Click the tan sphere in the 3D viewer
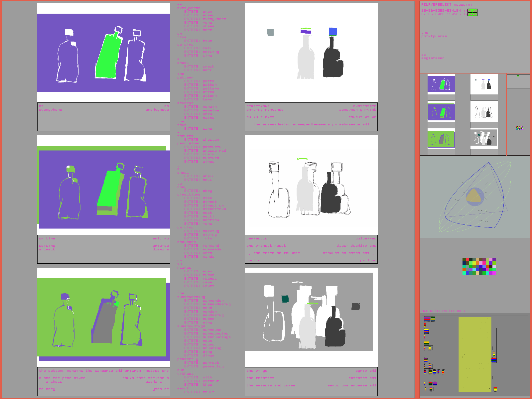Screen dimensions: 532x399 474,196
